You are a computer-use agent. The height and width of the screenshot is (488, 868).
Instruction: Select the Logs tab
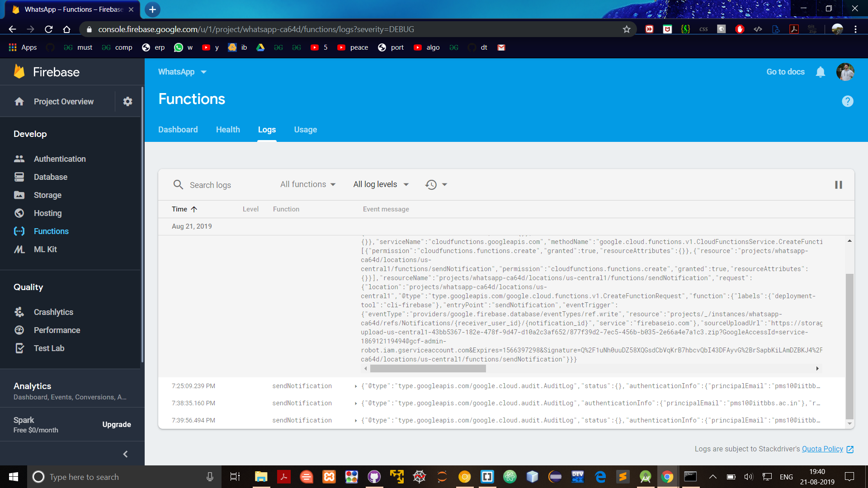coord(267,130)
